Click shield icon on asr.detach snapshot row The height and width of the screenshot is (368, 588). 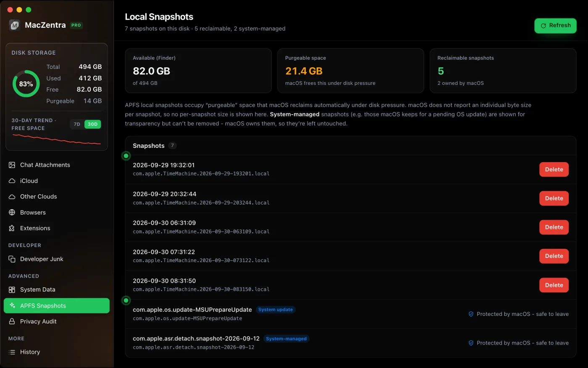[471, 343]
